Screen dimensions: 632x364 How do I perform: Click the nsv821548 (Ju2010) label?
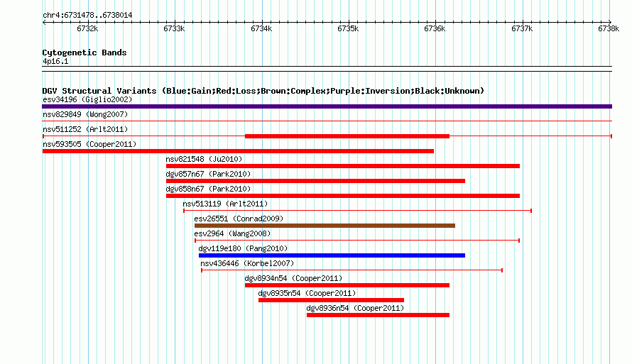pos(204,159)
